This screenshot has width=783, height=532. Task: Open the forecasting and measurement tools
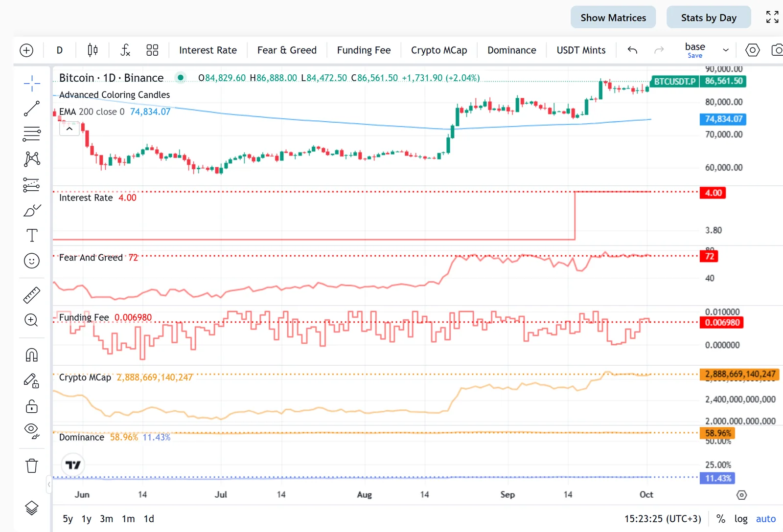pyautogui.click(x=32, y=184)
